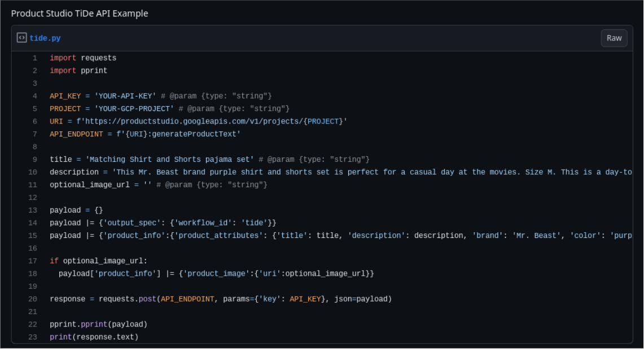Select the gist title Product Studio TiDe API Example
Image resolution: width=644 pixels, height=349 pixels.
[x=80, y=13]
